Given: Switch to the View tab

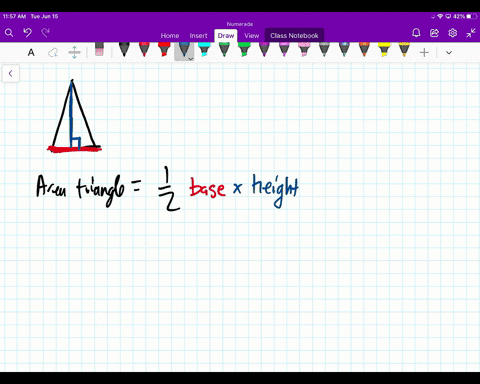Looking at the screenshot, I should pos(251,36).
